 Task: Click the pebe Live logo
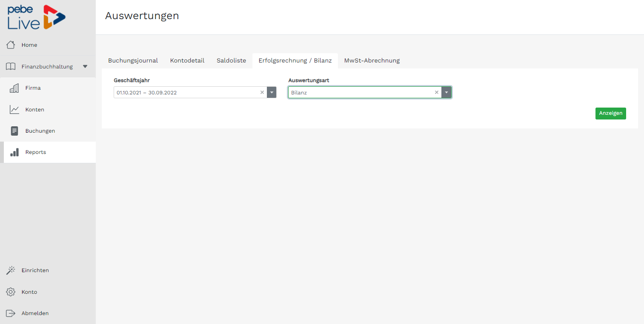pos(37,17)
